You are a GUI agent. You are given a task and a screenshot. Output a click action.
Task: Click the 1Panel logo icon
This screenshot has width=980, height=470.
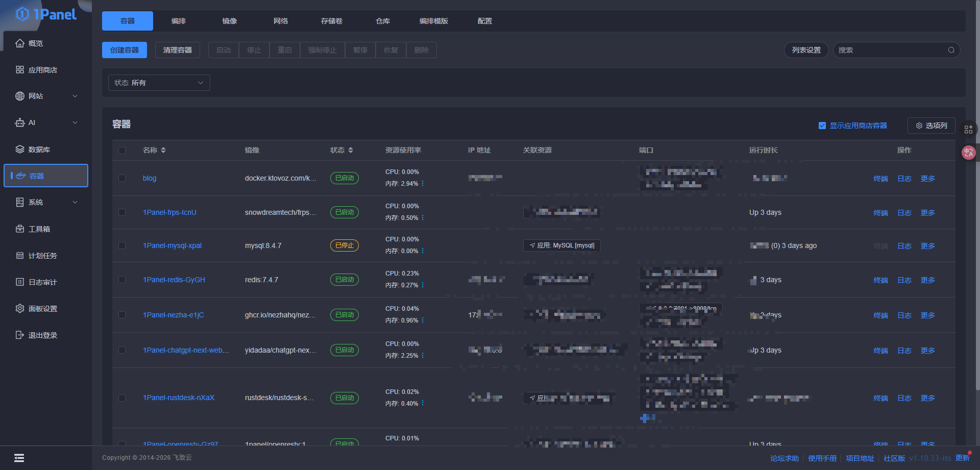pyautogui.click(x=22, y=14)
